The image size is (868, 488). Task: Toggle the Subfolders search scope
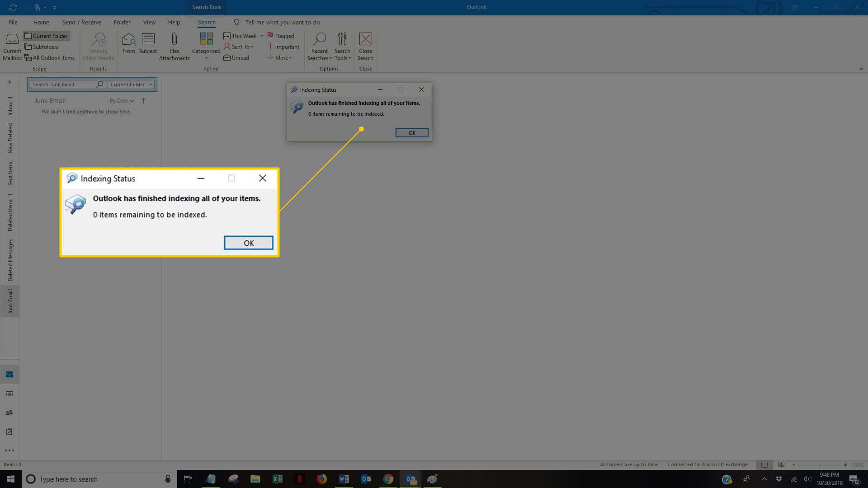[x=42, y=47]
